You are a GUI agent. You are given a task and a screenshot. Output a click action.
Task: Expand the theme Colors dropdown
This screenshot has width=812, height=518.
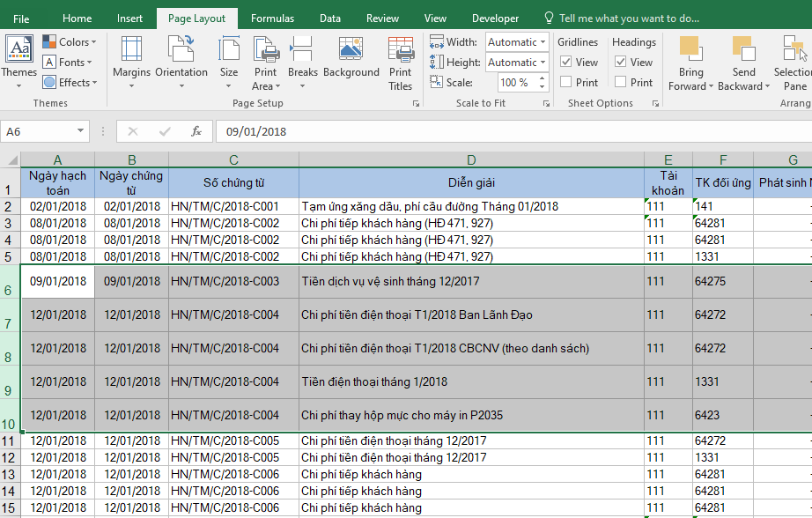click(93, 42)
